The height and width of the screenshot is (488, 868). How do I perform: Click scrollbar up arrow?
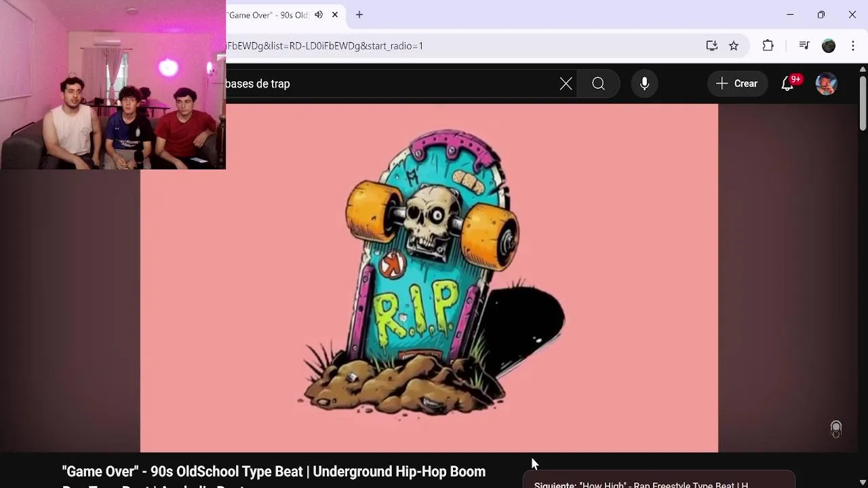[863, 69]
